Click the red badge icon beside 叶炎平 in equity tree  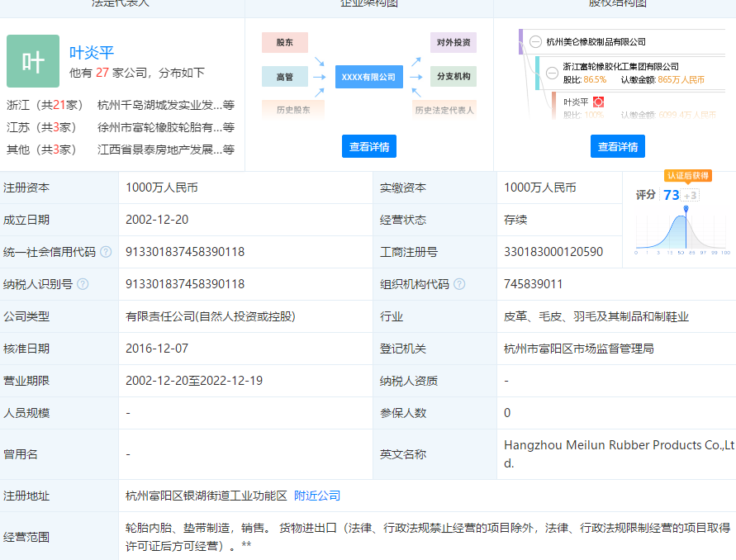click(x=599, y=102)
